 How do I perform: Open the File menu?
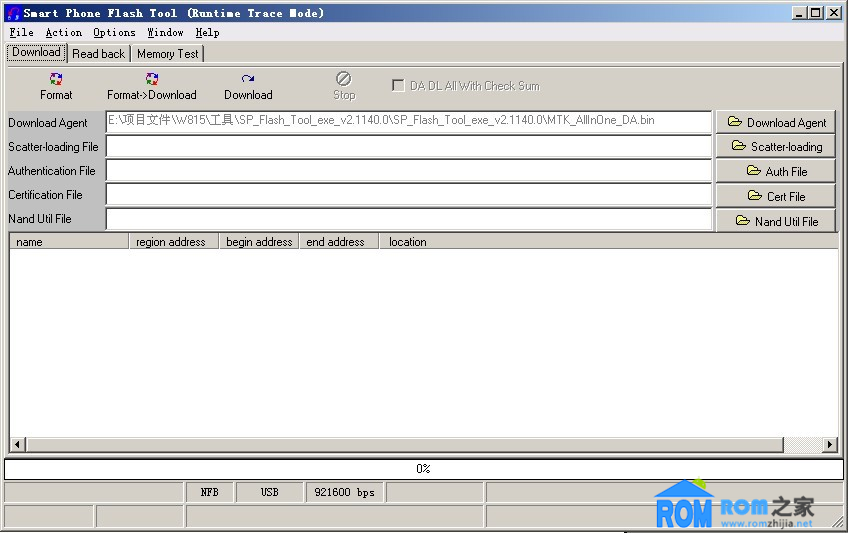coord(22,32)
